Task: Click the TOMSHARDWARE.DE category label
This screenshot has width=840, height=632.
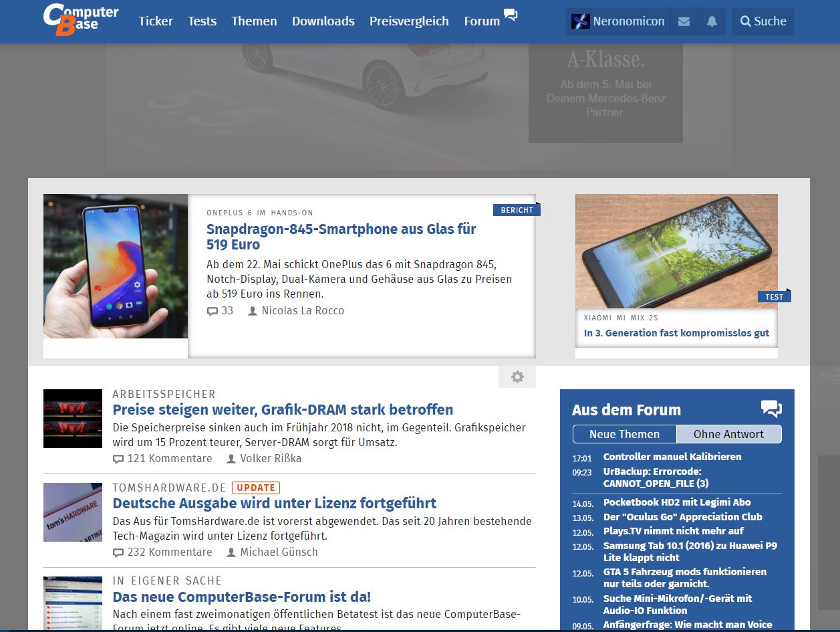Action: (170, 488)
